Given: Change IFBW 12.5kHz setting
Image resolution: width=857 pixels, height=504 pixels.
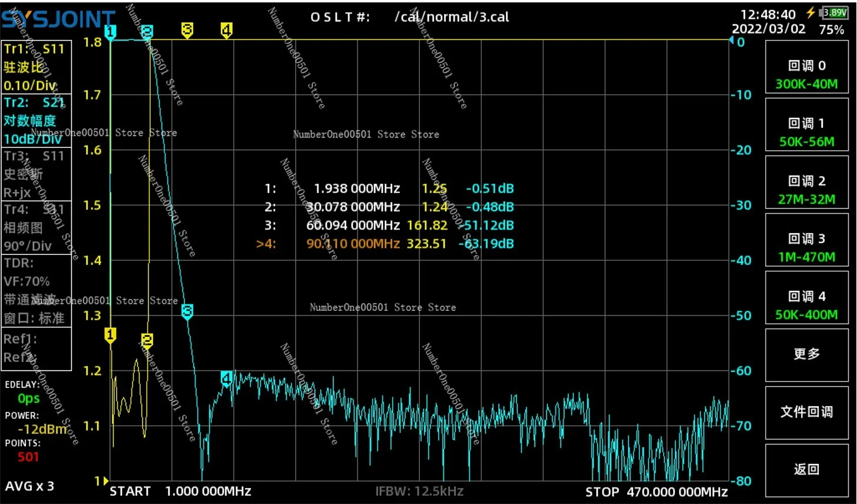Looking at the screenshot, I should tap(419, 491).
